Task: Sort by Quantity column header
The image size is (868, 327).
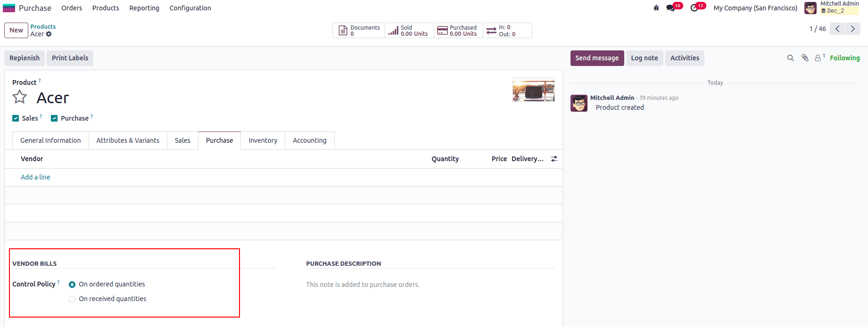Action: [x=445, y=159]
